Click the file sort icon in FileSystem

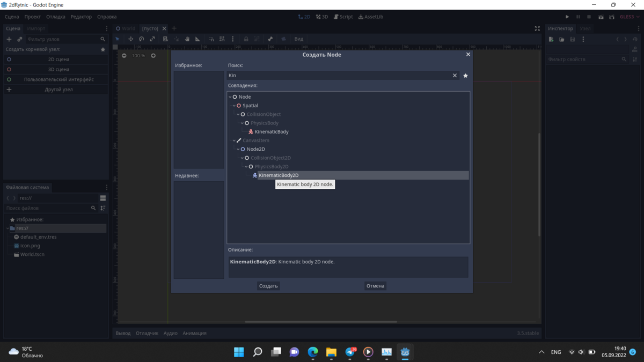click(103, 208)
